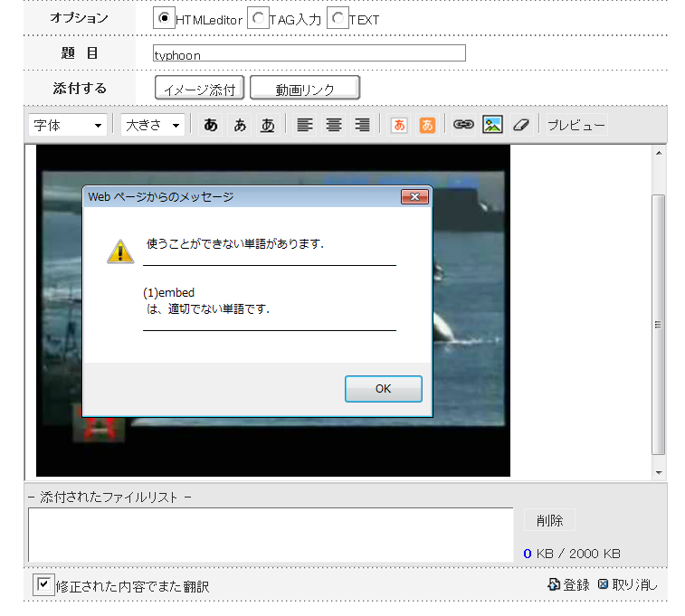The width and height of the screenshot is (685, 616).
Task: Select the HTMLeditor radio option
Action: click(x=165, y=18)
